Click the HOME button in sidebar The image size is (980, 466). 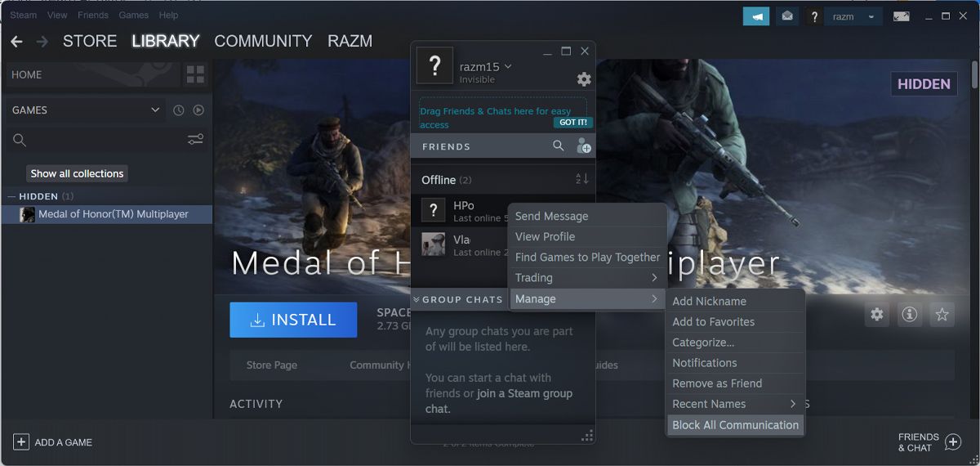[92, 74]
